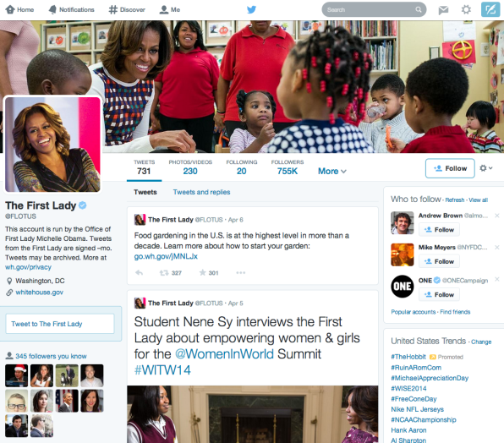Open The First Lady profile photo

[52, 145]
